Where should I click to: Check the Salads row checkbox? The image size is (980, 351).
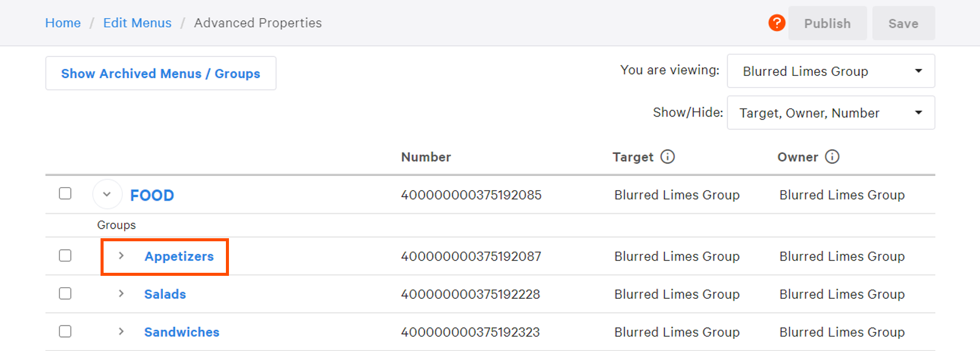click(x=65, y=293)
